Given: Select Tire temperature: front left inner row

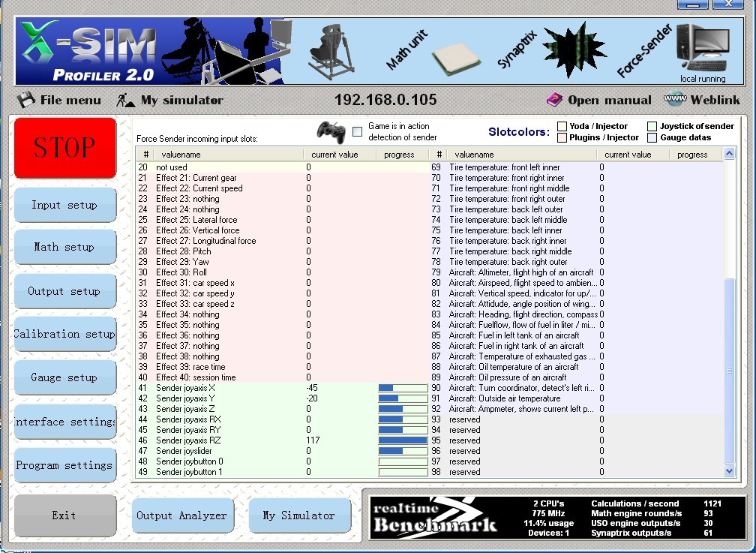Looking at the screenshot, I should click(x=576, y=167).
